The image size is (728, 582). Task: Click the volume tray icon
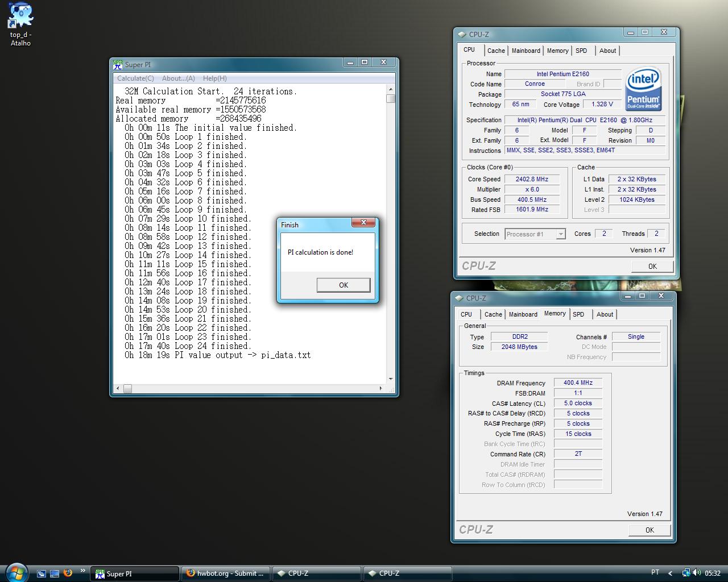click(x=697, y=573)
